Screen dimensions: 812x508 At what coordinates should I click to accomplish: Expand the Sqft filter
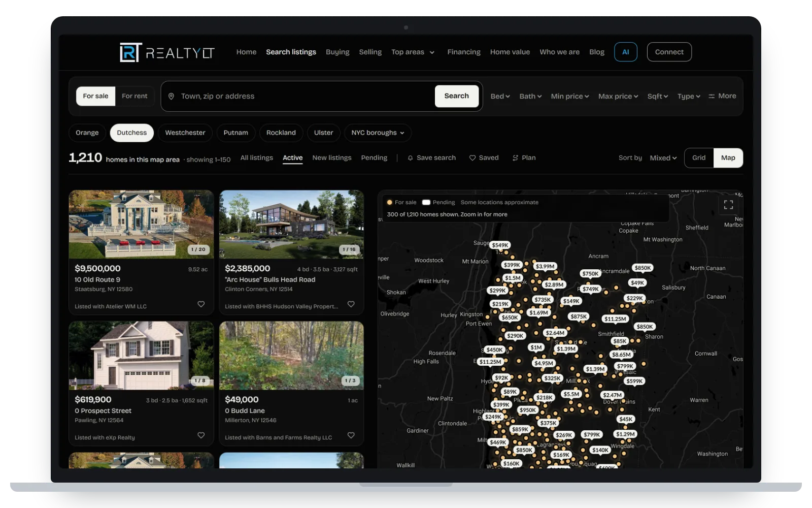tap(658, 97)
